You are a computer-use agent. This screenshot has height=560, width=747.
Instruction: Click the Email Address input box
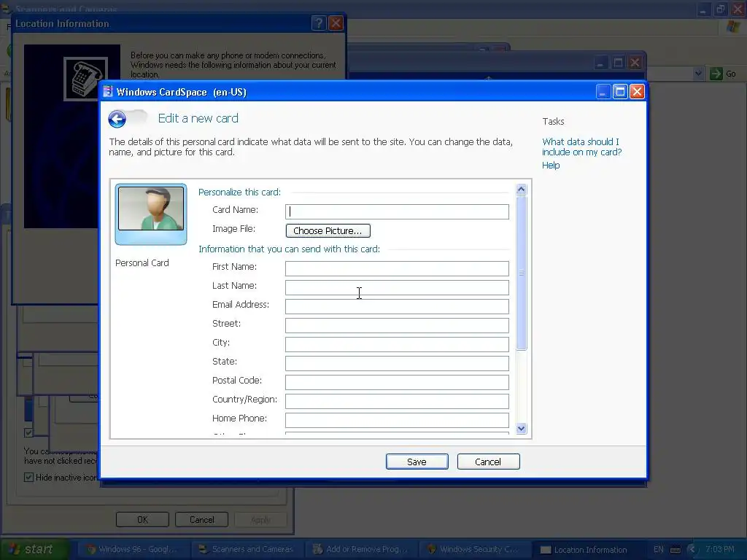coord(397,306)
